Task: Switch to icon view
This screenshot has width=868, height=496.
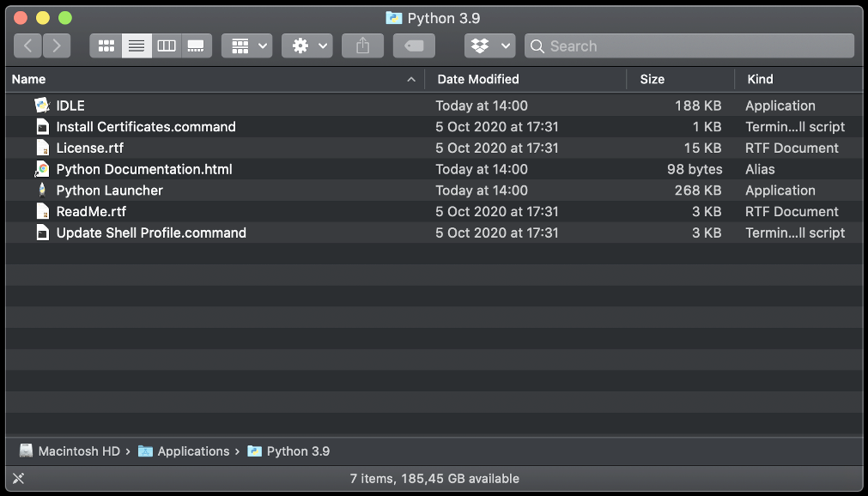Action: [x=106, y=45]
